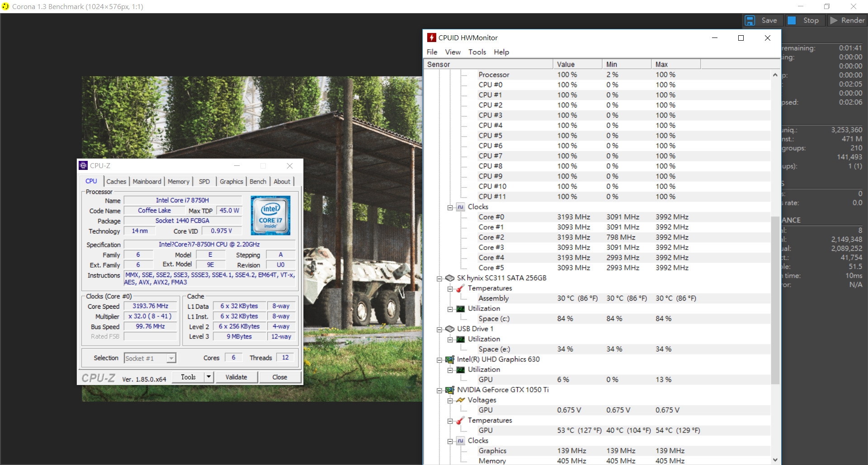Click the thermometer icon beside SK hynix Temperatures
Image resolution: width=868 pixels, height=465 pixels.
tap(461, 288)
